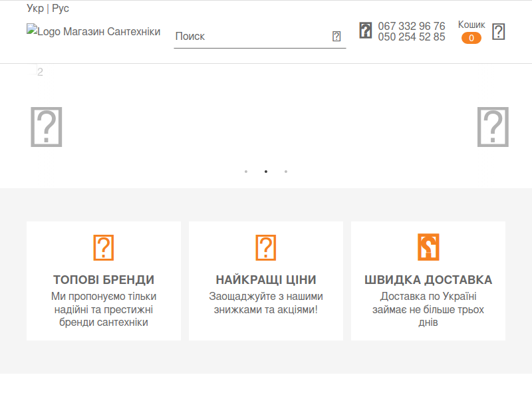Click the phone icon beside numbers

click(x=365, y=31)
